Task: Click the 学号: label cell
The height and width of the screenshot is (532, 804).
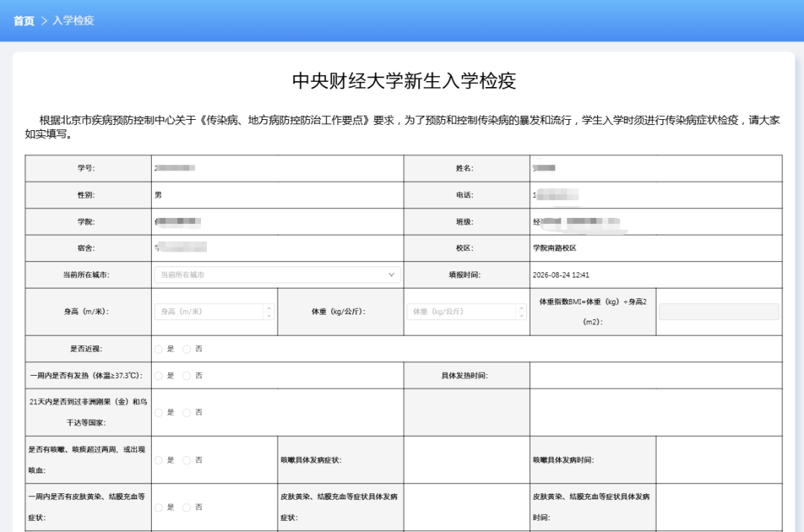Action: point(88,168)
